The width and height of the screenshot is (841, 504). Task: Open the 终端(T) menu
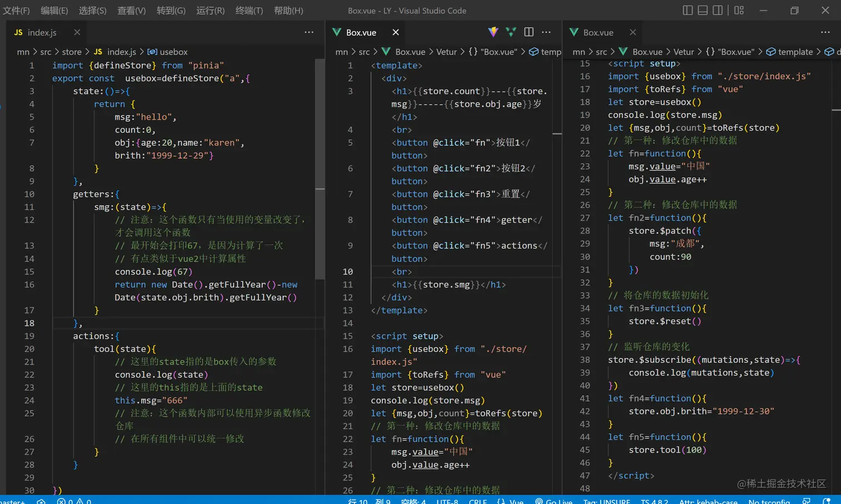[x=249, y=11]
